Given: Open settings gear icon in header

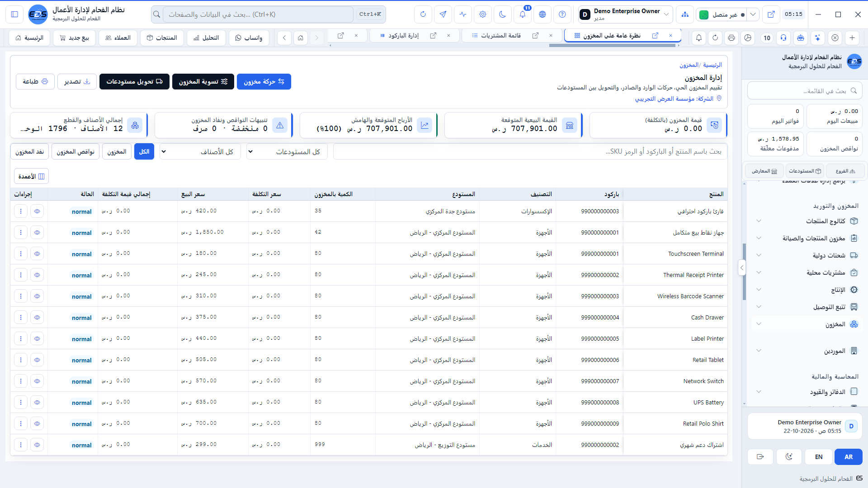Looking at the screenshot, I should [x=482, y=14].
